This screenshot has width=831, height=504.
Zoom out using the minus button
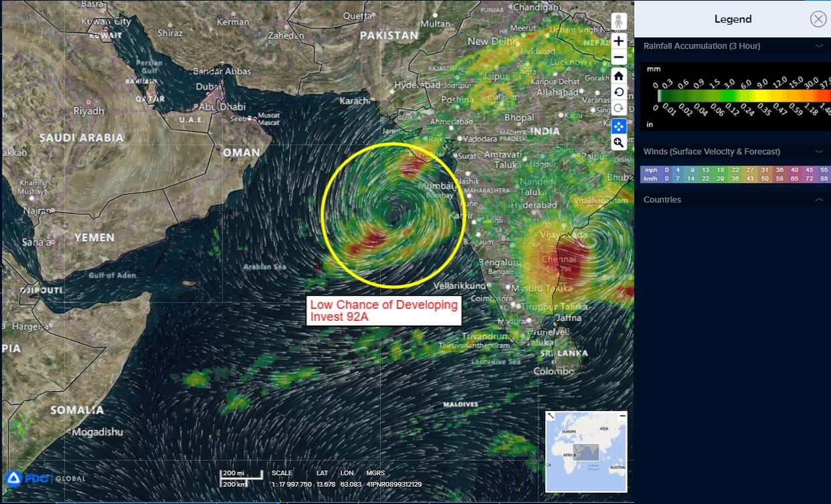coord(619,57)
